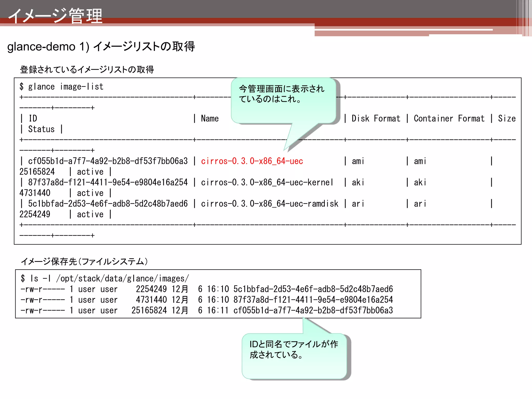Select the command $ glance image-list
This screenshot has width=532, height=399.
(x=62, y=87)
